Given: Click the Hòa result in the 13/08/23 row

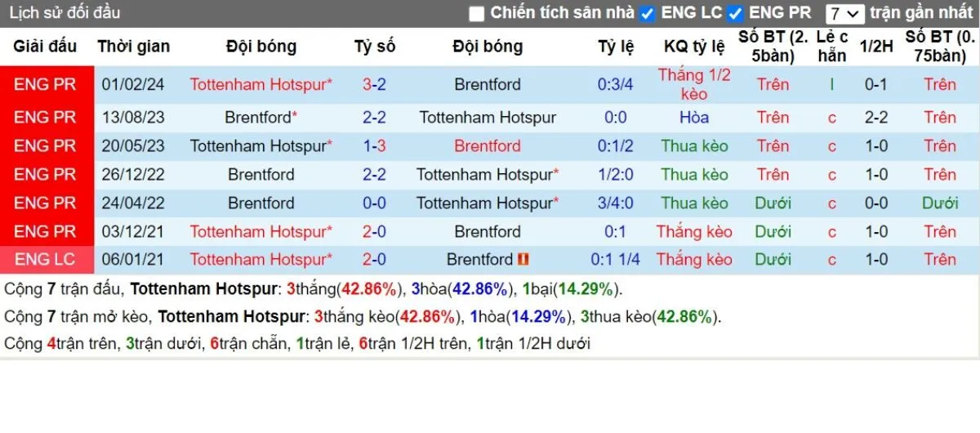Looking at the screenshot, I should [x=694, y=118].
